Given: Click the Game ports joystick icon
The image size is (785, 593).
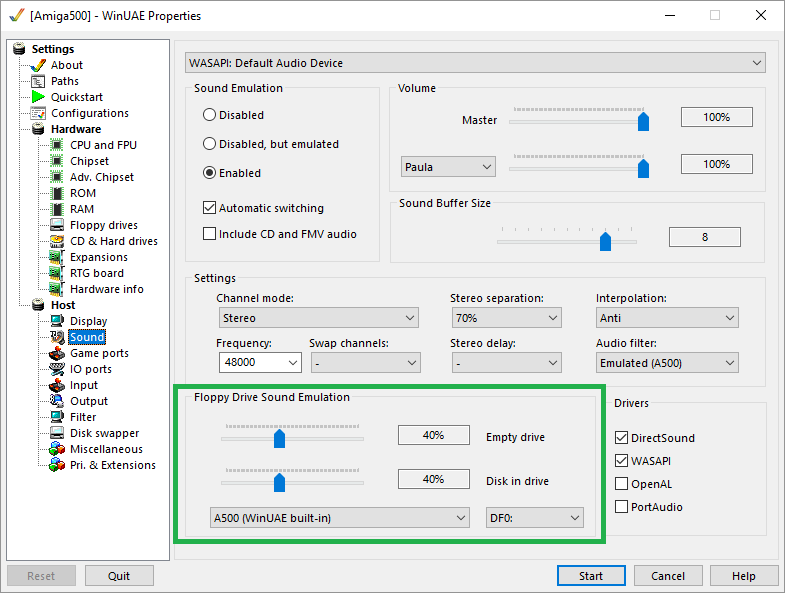Looking at the screenshot, I should 57,353.
